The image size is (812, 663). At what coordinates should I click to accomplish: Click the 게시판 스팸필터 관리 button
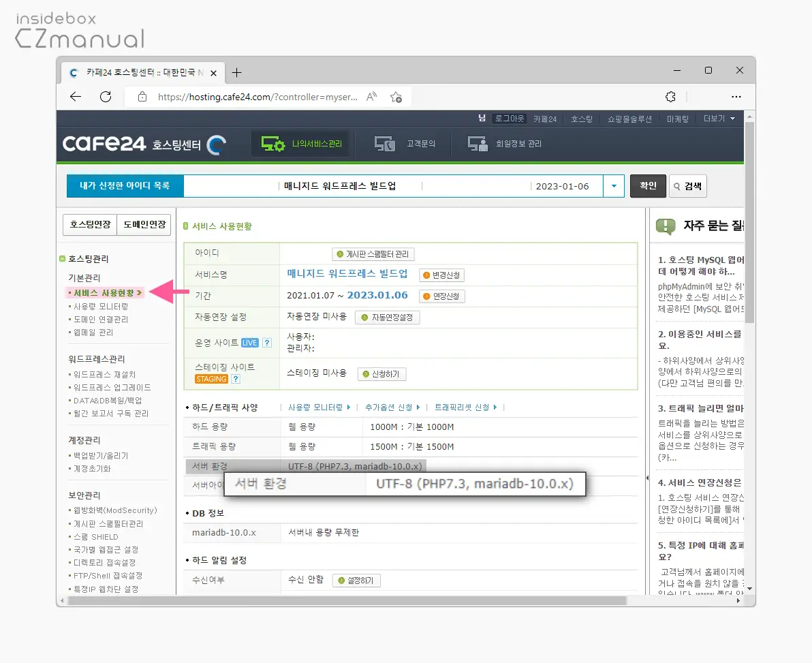click(373, 253)
